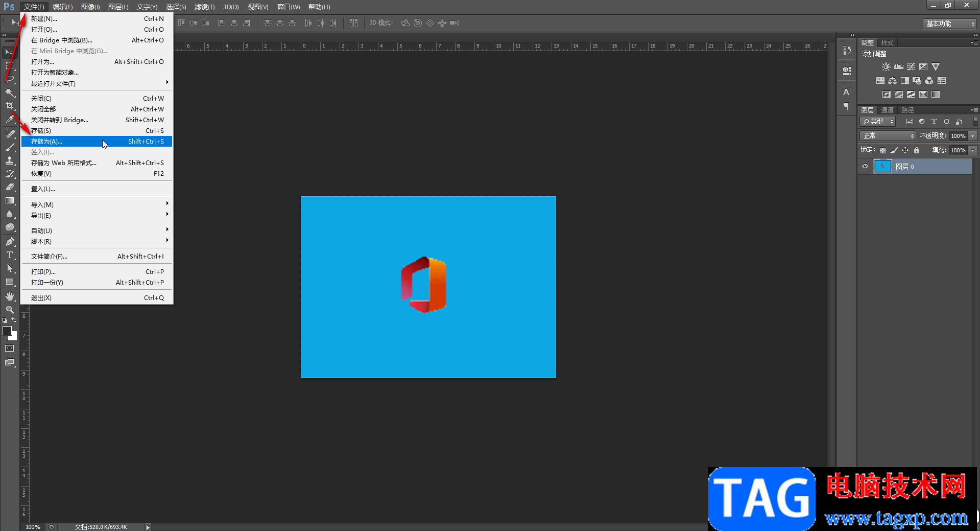Toggle Quick Mask mode

[x=9, y=349]
